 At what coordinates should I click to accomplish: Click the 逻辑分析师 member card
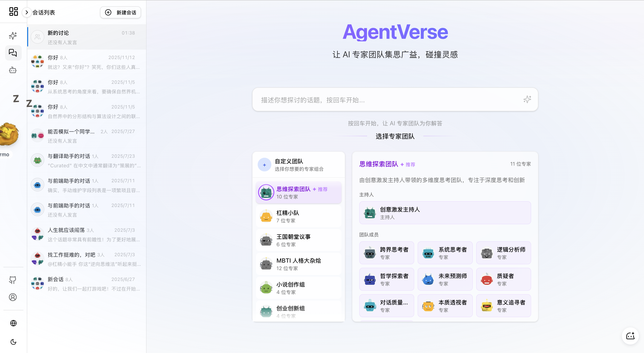[503, 253]
